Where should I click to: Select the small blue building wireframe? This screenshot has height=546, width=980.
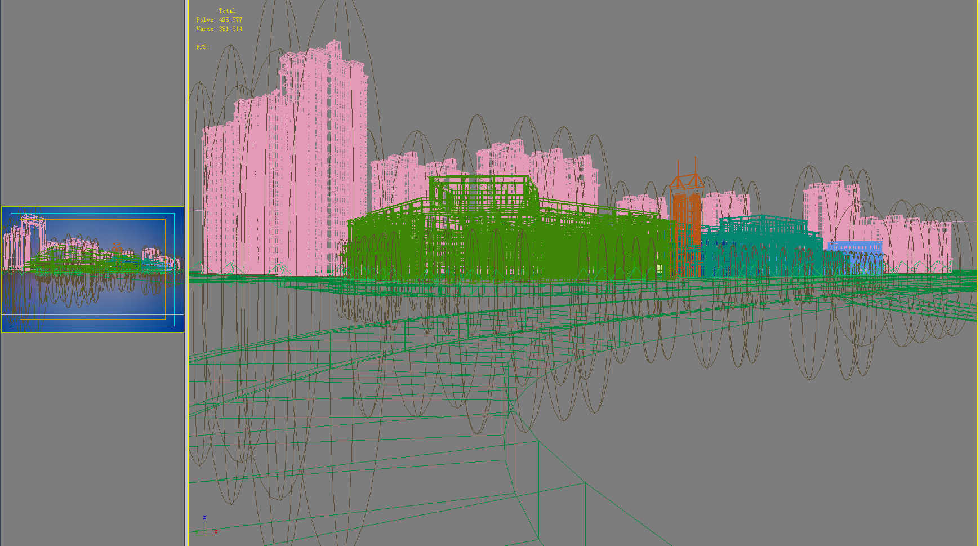pos(854,257)
